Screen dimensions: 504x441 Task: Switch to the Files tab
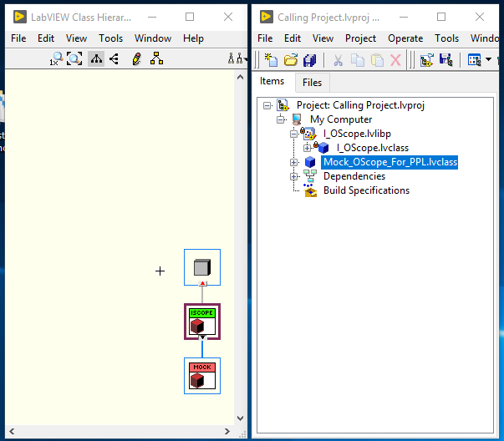[x=312, y=83]
